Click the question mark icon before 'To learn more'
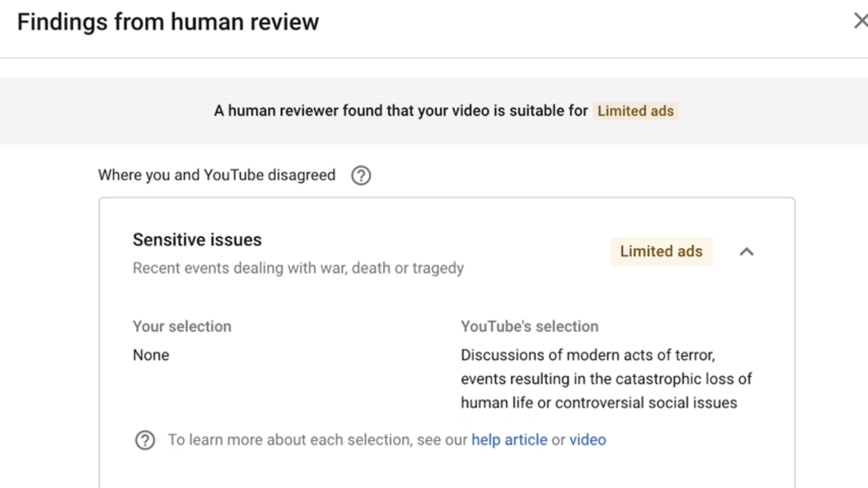 (x=144, y=441)
